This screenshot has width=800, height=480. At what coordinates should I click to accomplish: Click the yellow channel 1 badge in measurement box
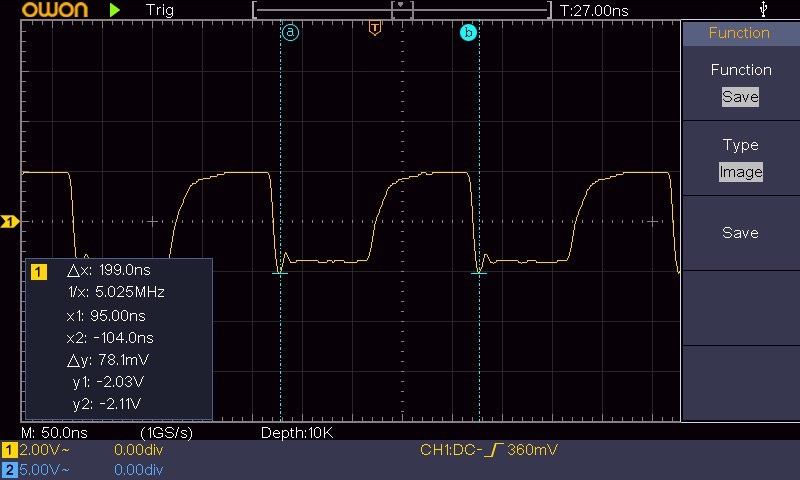[x=39, y=272]
